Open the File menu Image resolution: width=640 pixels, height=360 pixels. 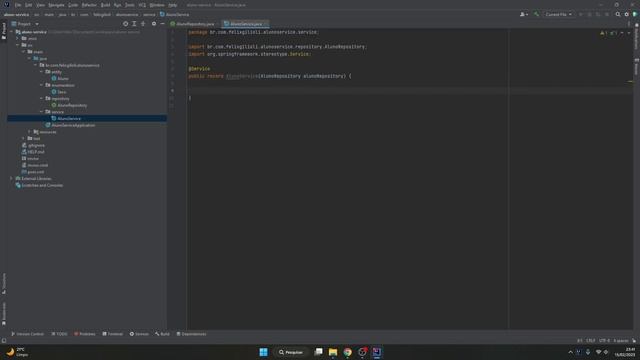(18, 5)
